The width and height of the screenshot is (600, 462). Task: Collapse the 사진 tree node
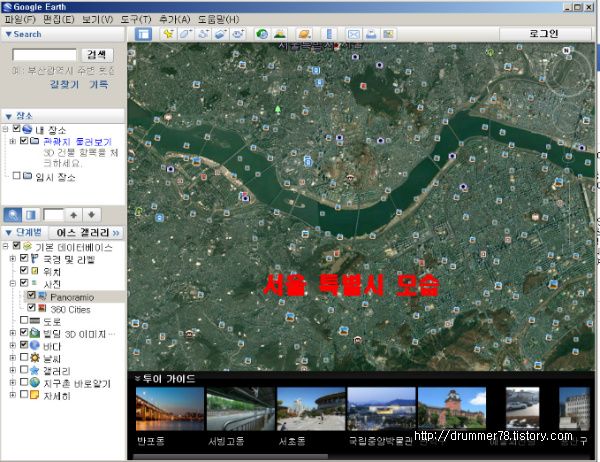[x=12, y=284]
